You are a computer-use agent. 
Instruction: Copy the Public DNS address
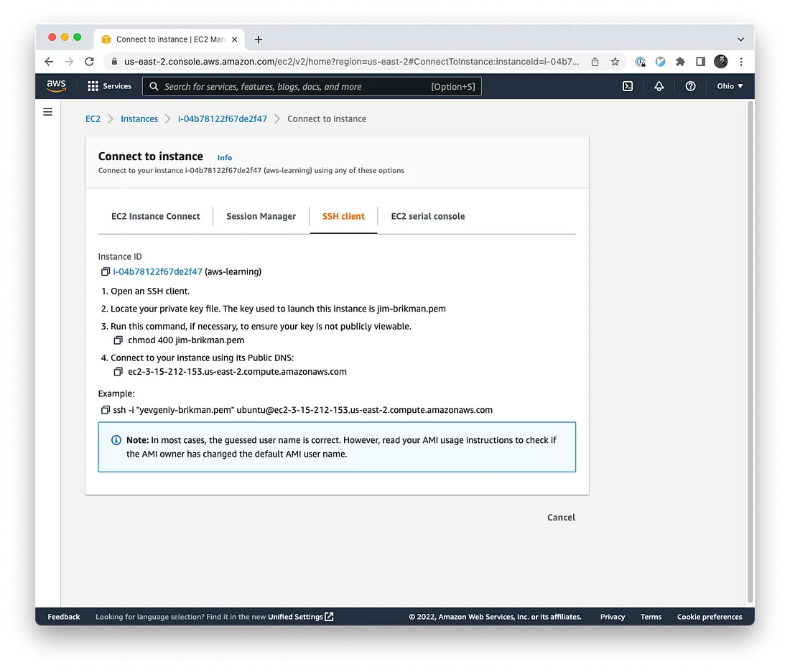click(118, 372)
